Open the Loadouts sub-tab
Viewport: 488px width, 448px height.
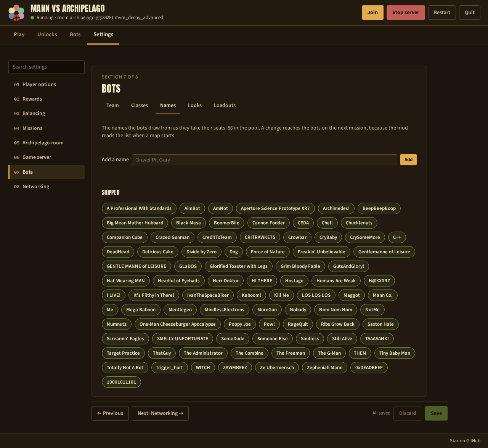tap(225, 105)
